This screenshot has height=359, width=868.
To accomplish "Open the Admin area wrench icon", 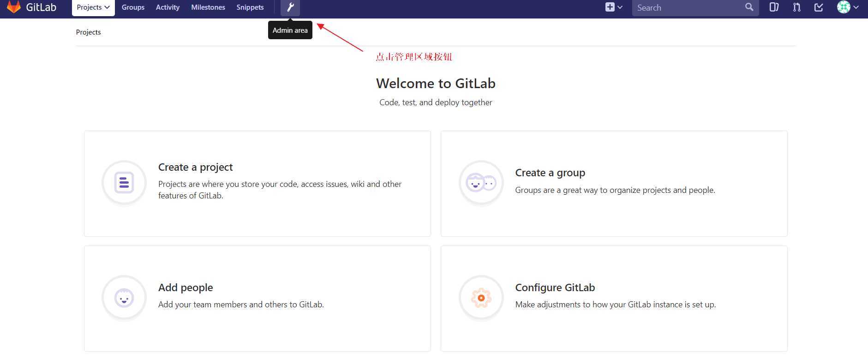I will click(x=290, y=7).
